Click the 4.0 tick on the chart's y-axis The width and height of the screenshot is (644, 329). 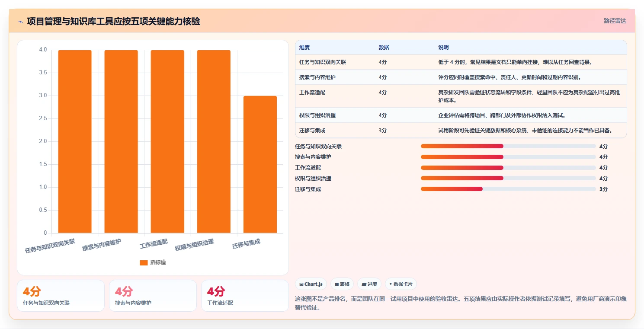43,50
